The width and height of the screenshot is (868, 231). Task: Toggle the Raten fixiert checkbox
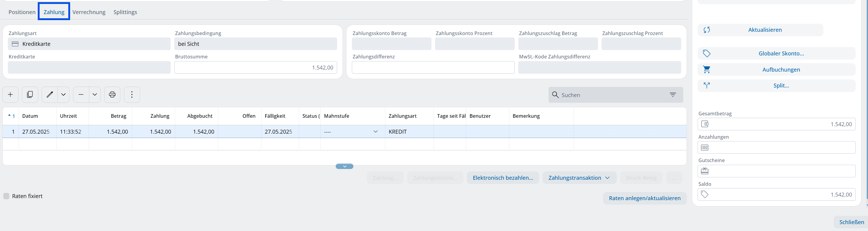[x=6, y=196]
